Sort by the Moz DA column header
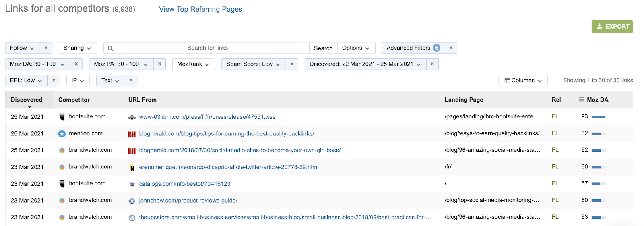The width and height of the screenshot is (644, 226). (598, 100)
